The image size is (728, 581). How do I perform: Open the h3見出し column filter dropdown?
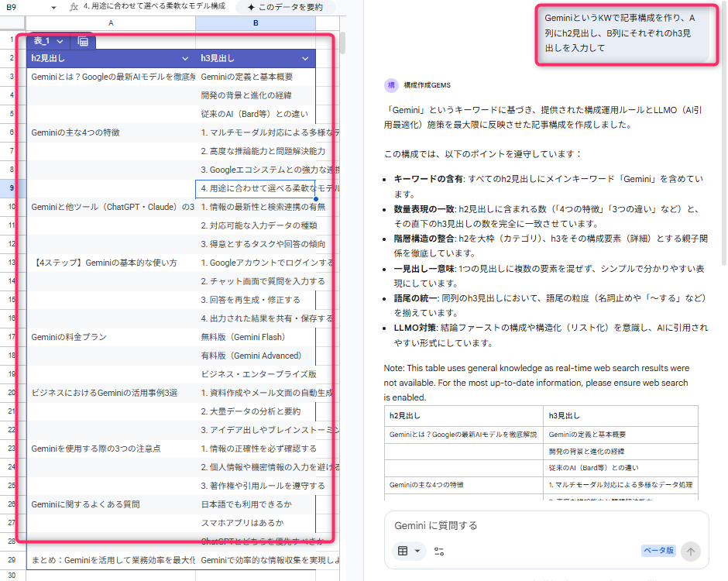point(305,59)
